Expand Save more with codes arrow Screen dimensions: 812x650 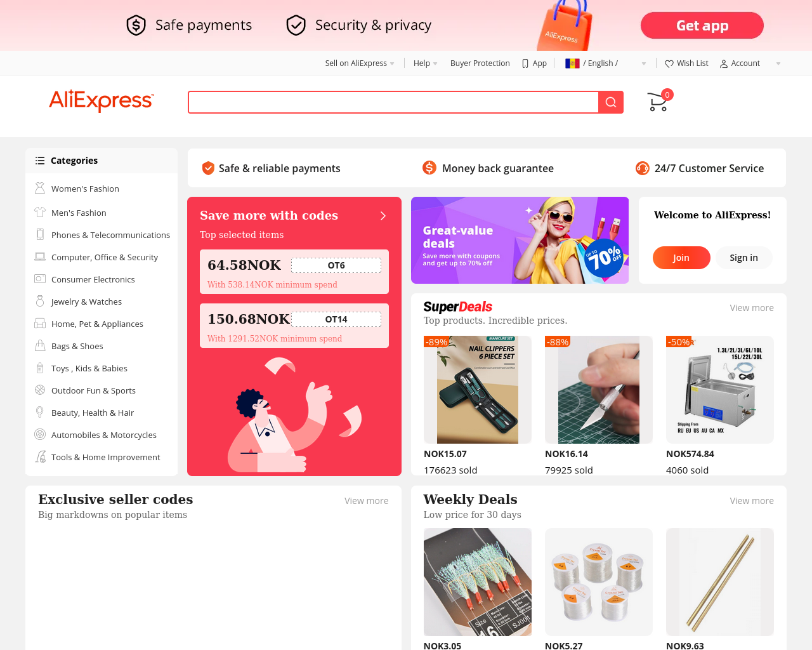point(383,216)
